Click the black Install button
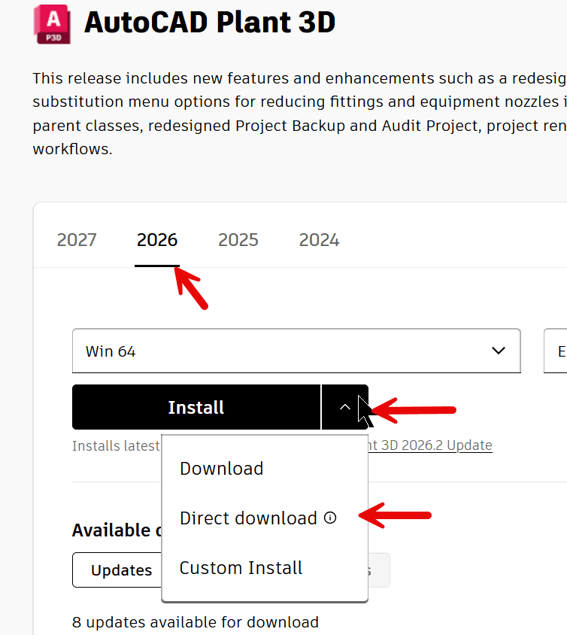567x635 pixels. [x=196, y=407]
